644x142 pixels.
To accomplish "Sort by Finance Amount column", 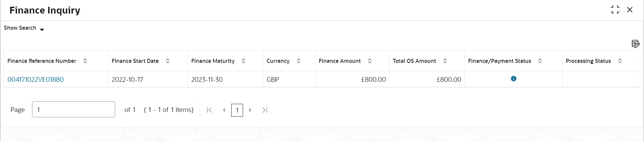I will 370,61.
